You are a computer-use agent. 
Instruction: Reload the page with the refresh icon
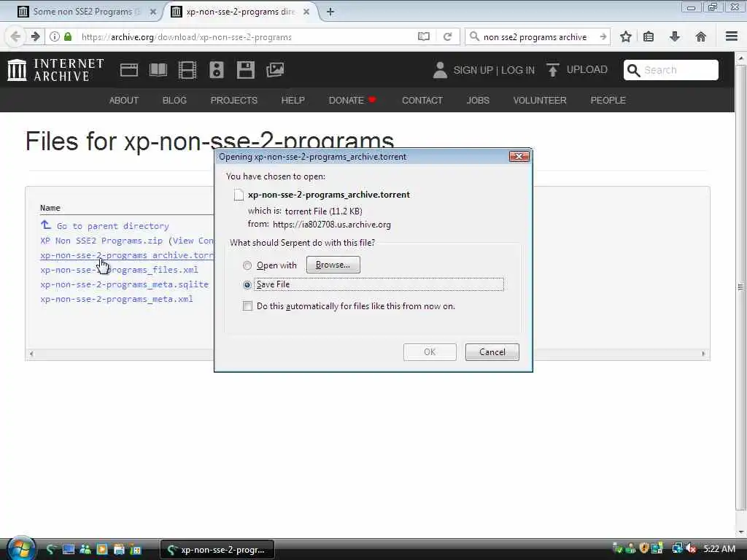[447, 36]
